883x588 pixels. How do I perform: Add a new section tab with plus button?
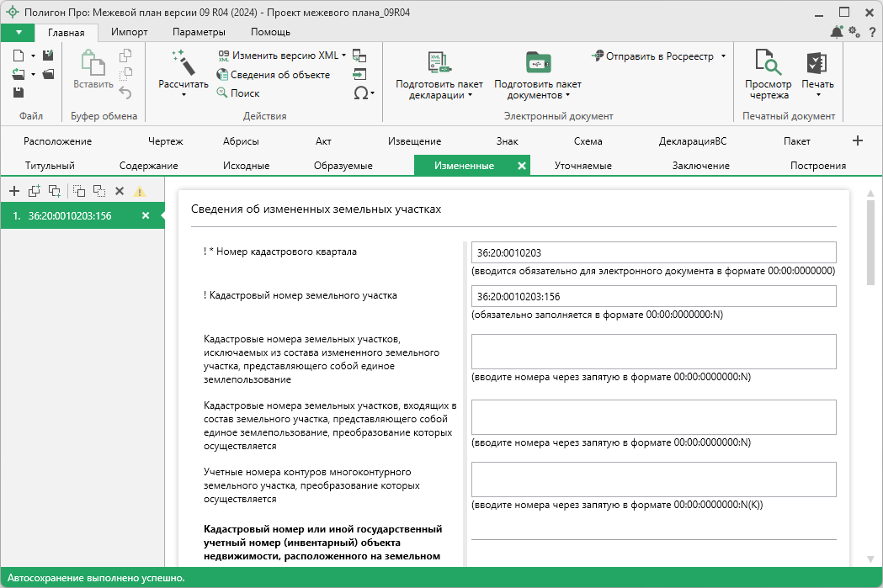tap(858, 140)
